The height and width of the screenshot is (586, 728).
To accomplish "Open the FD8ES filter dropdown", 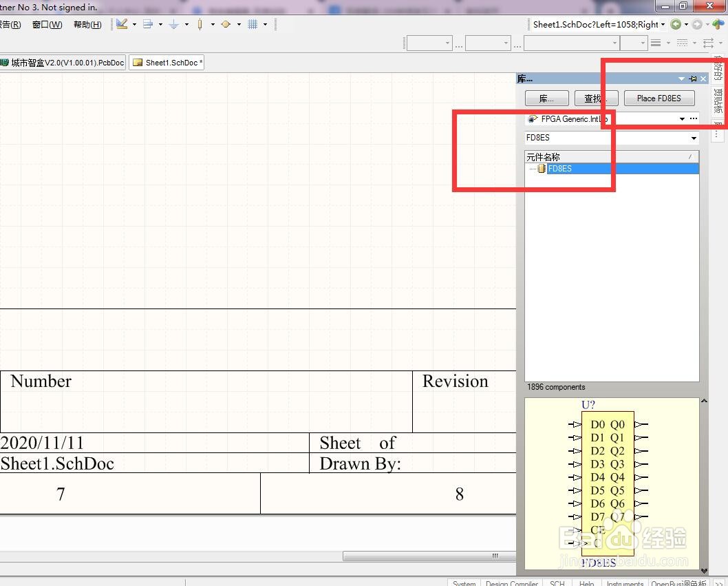I will (694, 138).
